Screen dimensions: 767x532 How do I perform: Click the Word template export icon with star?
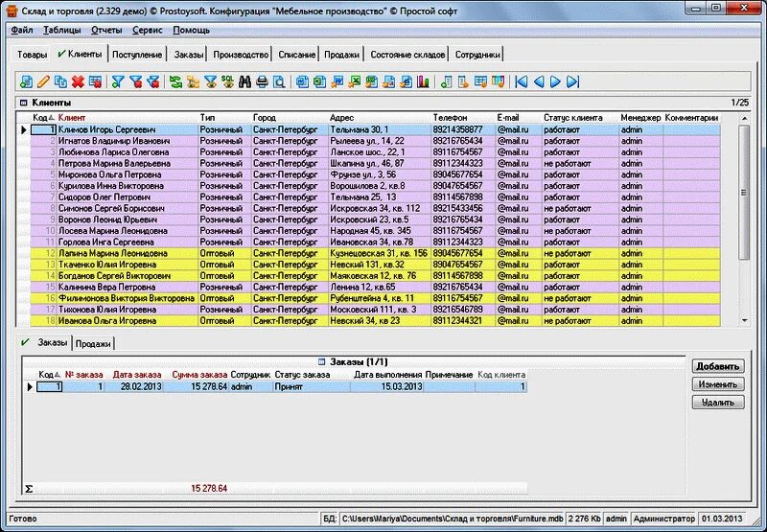point(337,81)
